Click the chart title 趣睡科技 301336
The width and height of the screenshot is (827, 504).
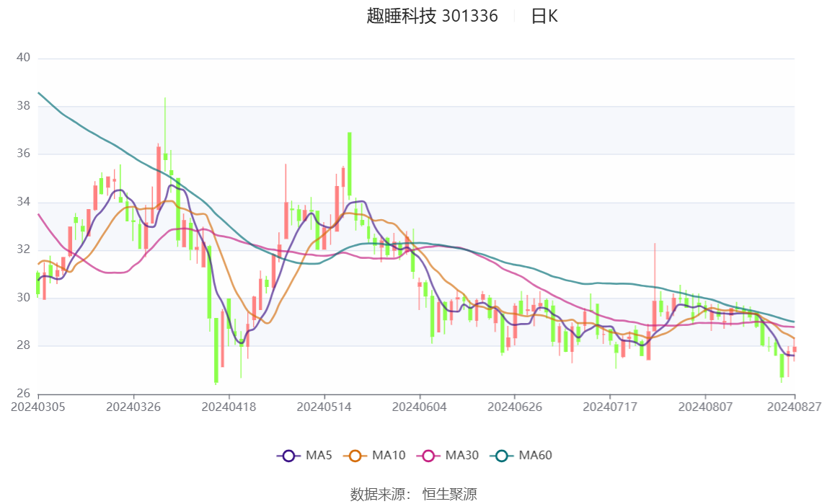pos(432,17)
